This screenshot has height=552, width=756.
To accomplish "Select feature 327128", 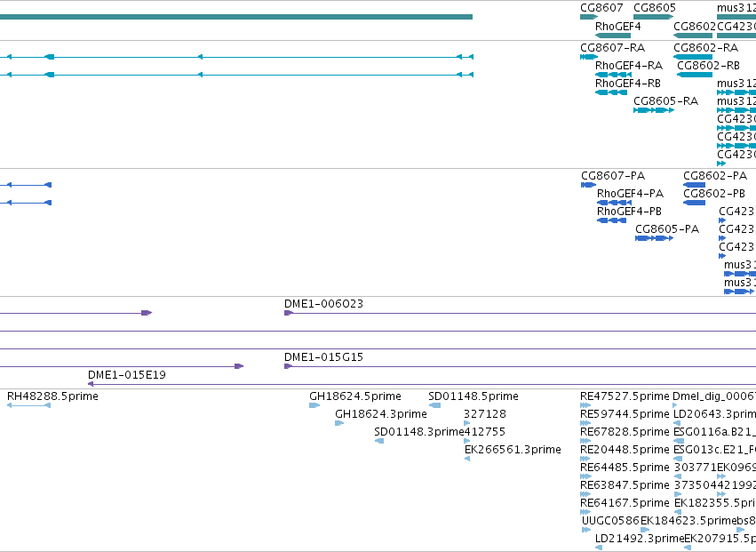I will [x=485, y=414].
